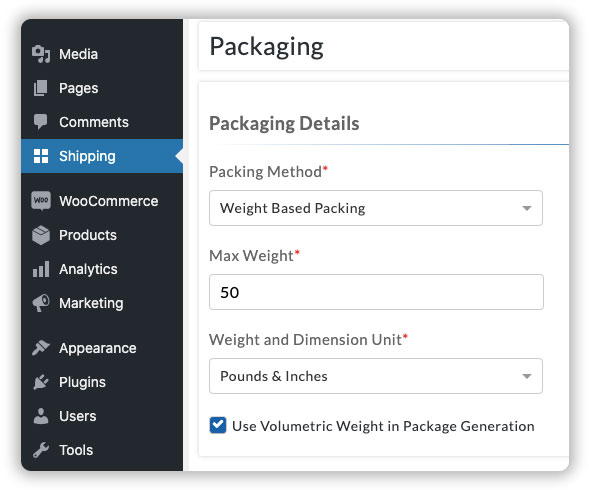
Task: Click the Shipping grid icon
Action: click(x=41, y=156)
